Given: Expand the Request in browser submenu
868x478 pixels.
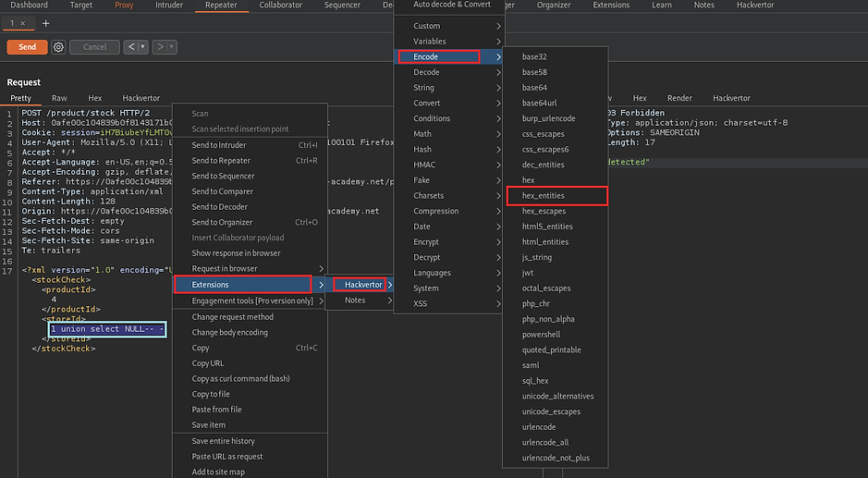Looking at the screenshot, I should click(321, 268).
